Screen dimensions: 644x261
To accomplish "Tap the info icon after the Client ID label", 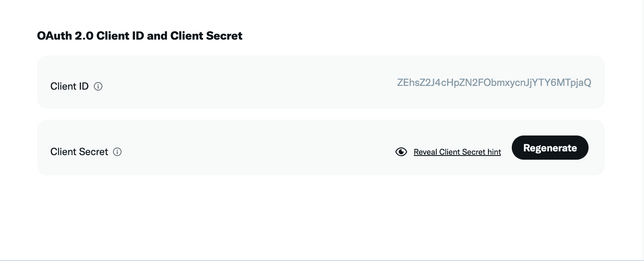I will [x=98, y=86].
